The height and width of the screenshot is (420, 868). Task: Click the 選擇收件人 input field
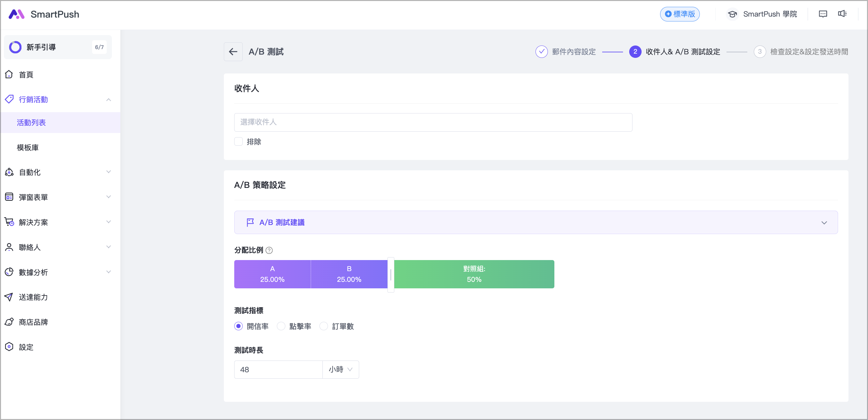(433, 122)
